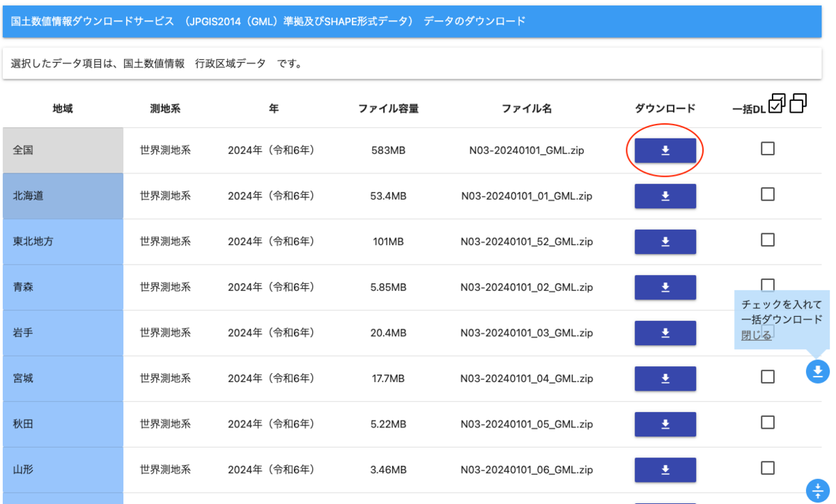The height and width of the screenshot is (504, 836).
Task: Download the 全国 GML file
Action: pos(665,150)
